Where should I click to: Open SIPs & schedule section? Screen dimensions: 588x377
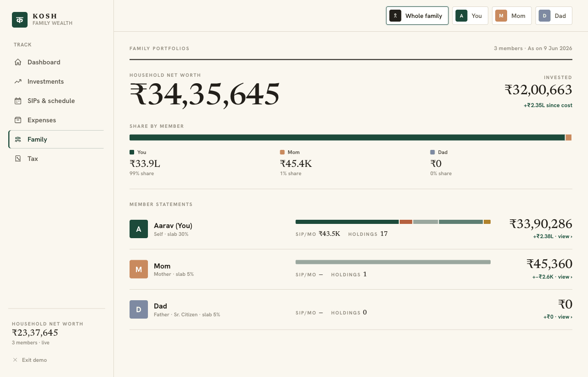pyautogui.click(x=56, y=101)
